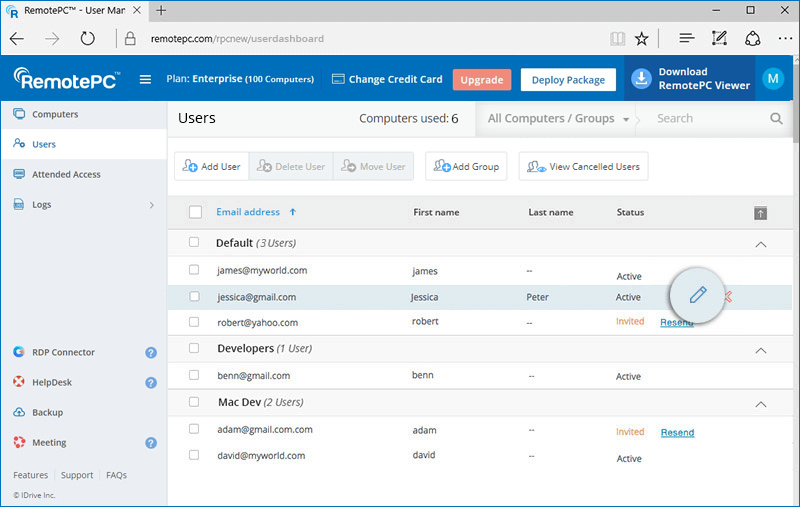This screenshot has height=507, width=800.
Task: Open help for RDP Connector
Action: point(151,352)
